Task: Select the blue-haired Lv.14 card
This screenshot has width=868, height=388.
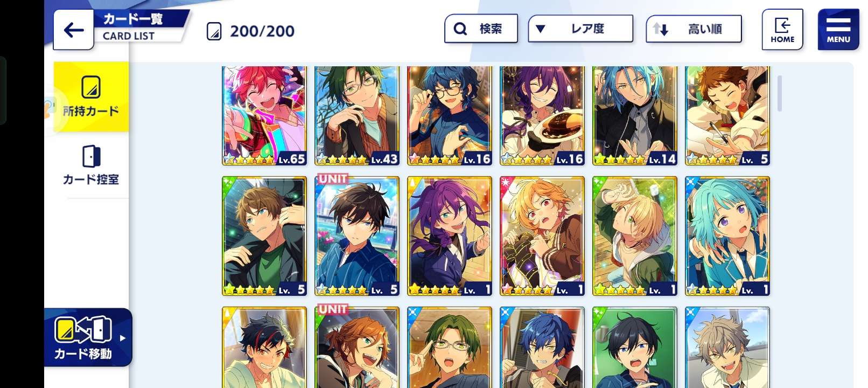Action: point(635,115)
